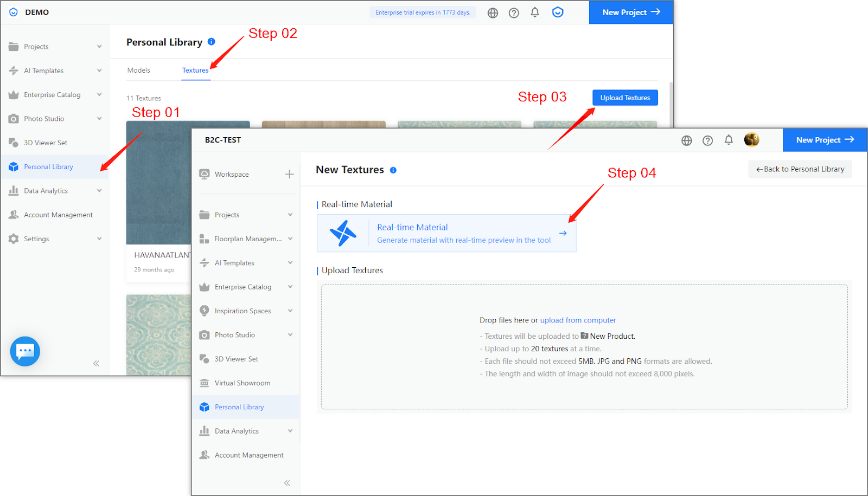Viewport: 868px width, 496px height.
Task: Expand Photo Studio chevron in DEMO sidebar
Action: 99,119
